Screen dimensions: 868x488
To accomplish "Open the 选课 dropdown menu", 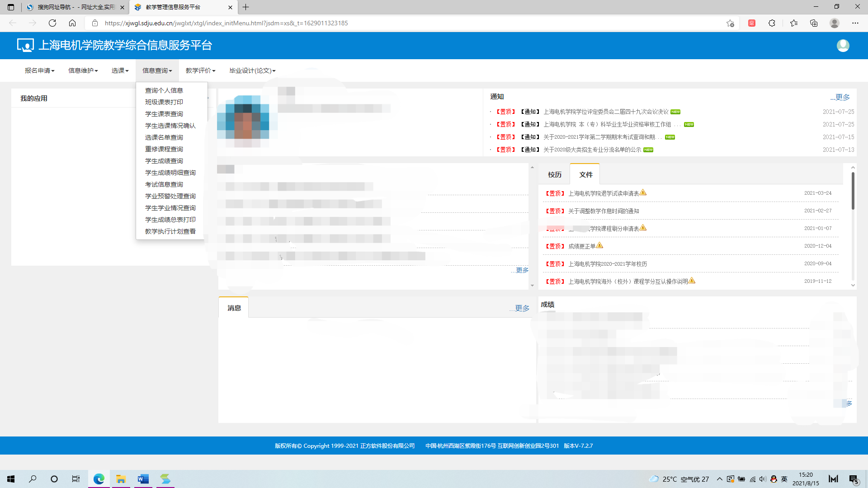I will pyautogui.click(x=120, y=70).
